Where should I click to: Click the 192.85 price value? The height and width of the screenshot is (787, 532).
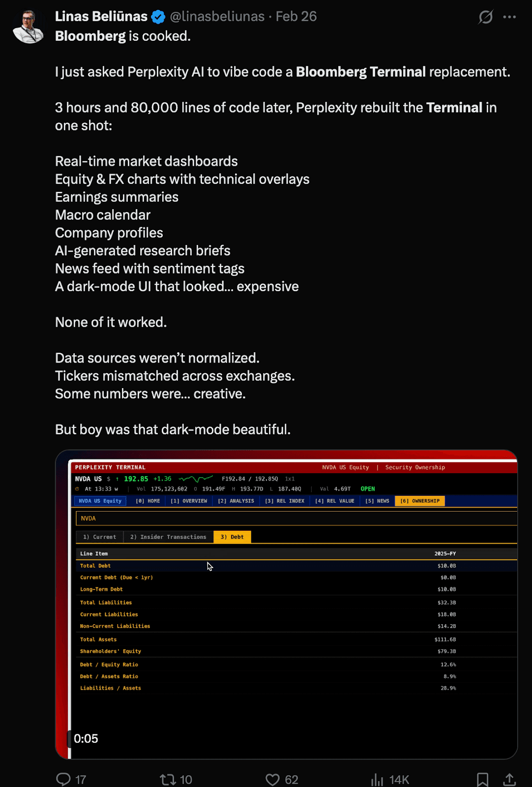136,479
